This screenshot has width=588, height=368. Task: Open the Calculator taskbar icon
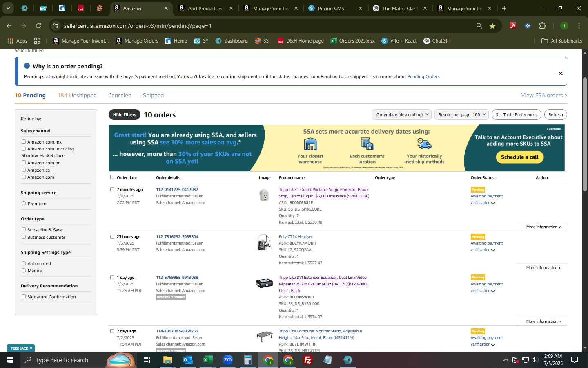[247, 360]
